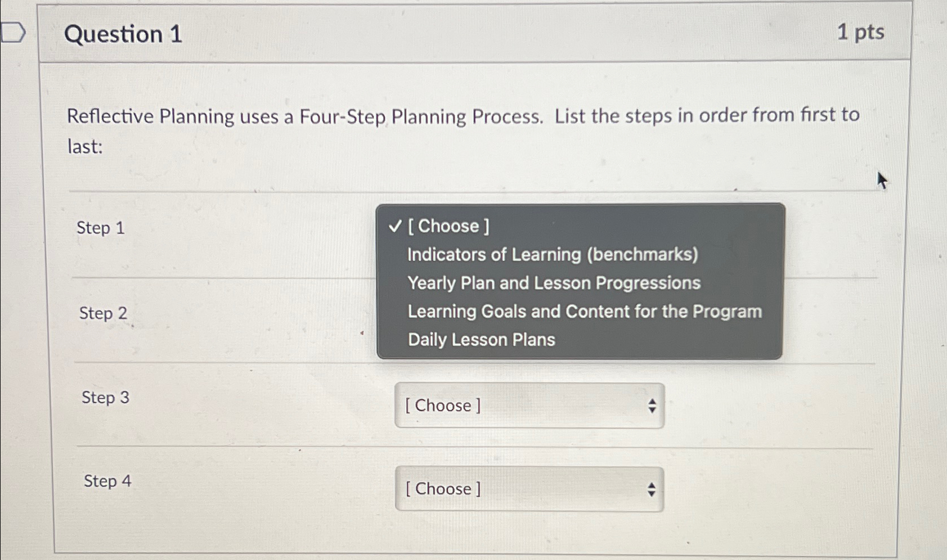
Task: Select Yearly Plan and Lesson Progressions option
Action: [553, 283]
